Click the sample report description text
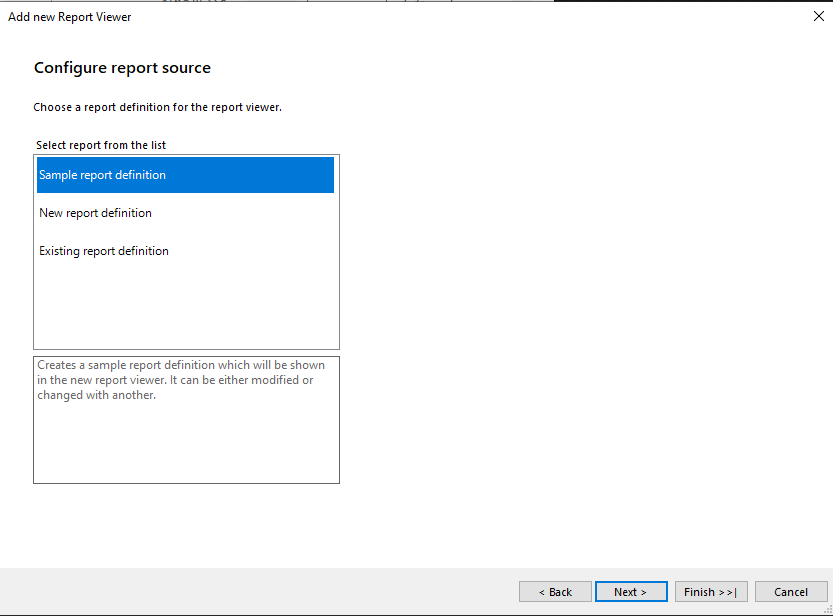Image resolution: width=833 pixels, height=616 pixels. (x=180, y=380)
